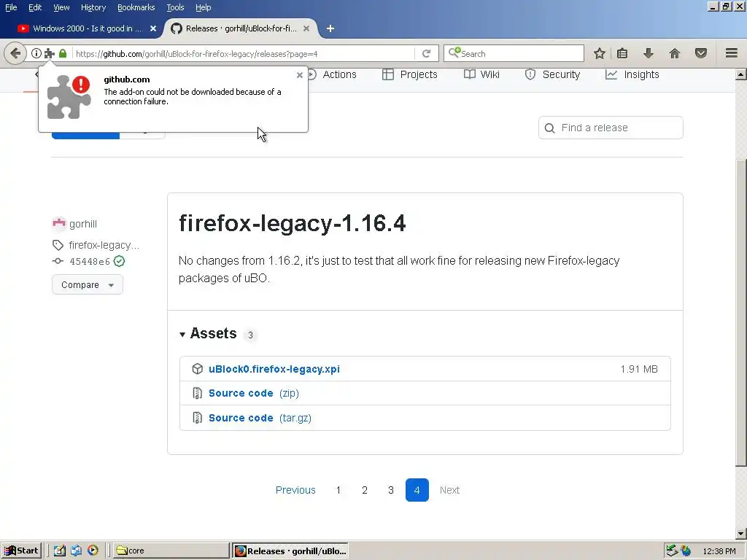Reload the page with the refresh icon
The image size is (747, 560).
coord(426,53)
